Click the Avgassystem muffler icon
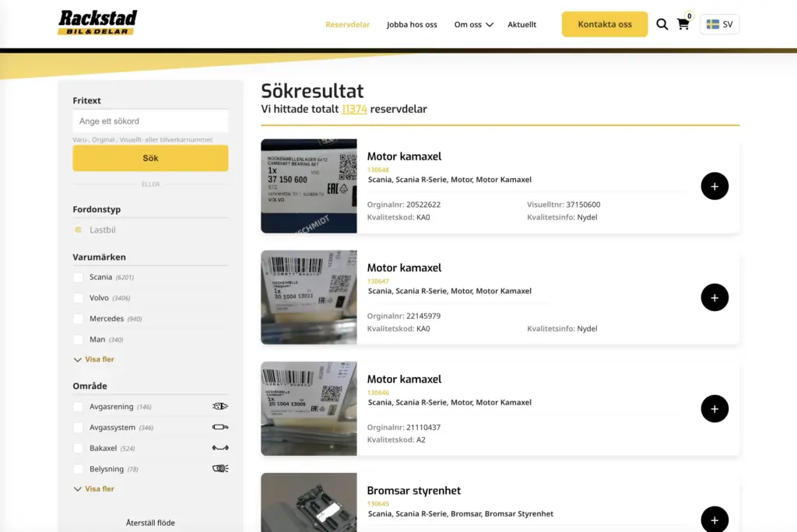This screenshot has width=797, height=532. [x=219, y=427]
